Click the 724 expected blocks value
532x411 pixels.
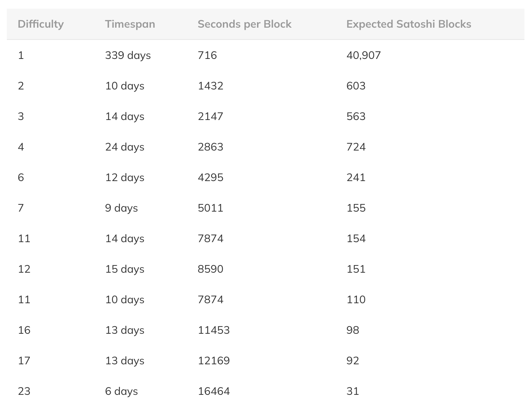pos(356,147)
